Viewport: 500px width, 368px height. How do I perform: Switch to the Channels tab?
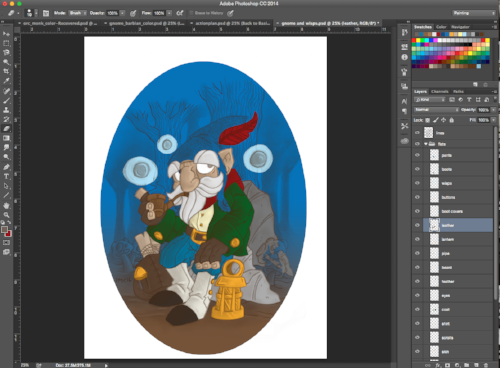click(x=439, y=91)
